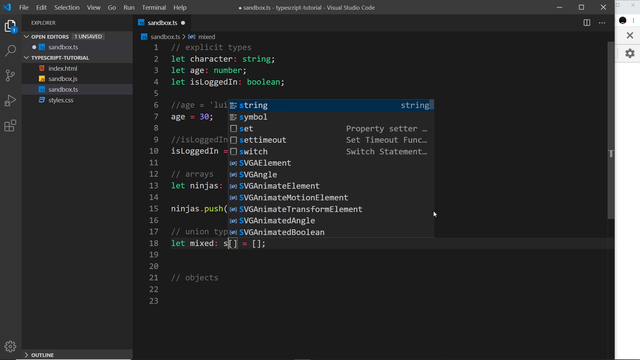Choose the SVGAElement suggestion
The width and height of the screenshot is (640, 360).
pyautogui.click(x=331, y=163)
